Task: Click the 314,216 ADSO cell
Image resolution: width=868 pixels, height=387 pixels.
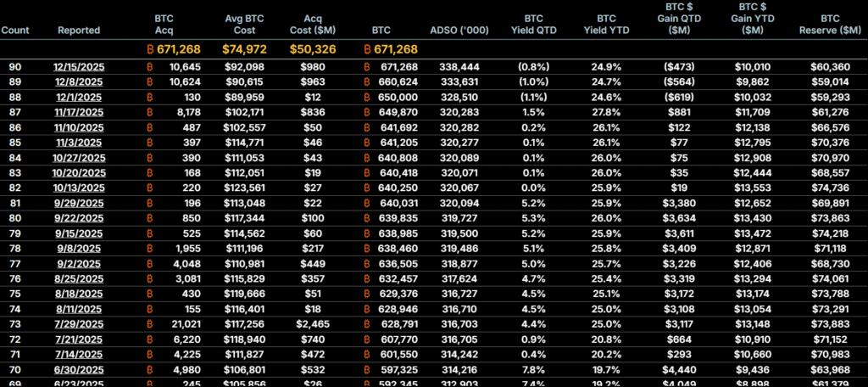Action: (459, 368)
